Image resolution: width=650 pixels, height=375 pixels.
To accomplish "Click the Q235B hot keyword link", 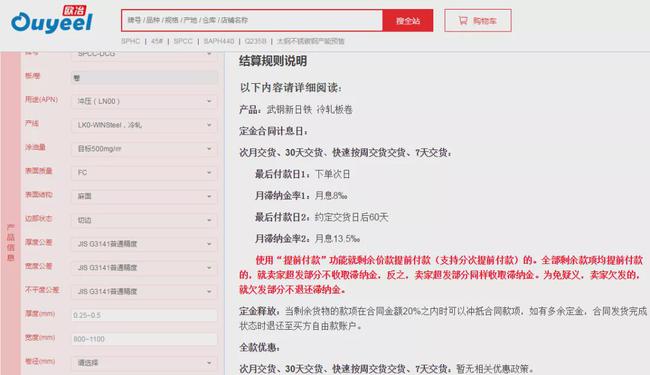I will tap(255, 41).
